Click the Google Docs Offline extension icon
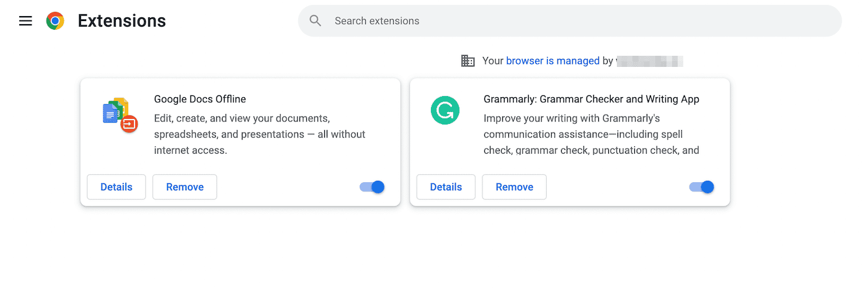Viewport: 868px width, 290px height. (119, 115)
